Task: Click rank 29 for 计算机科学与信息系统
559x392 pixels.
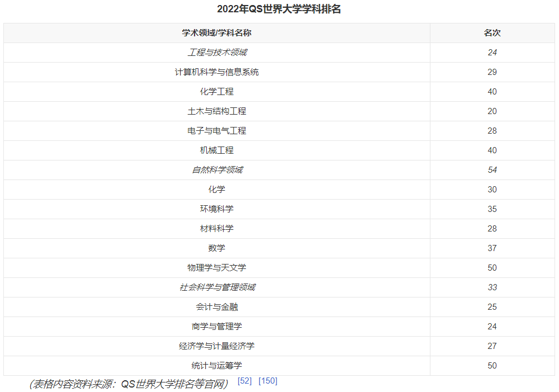Action: pyautogui.click(x=492, y=72)
